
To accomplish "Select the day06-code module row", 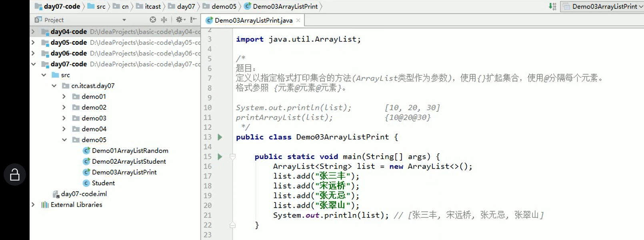I will click(x=115, y=53).
